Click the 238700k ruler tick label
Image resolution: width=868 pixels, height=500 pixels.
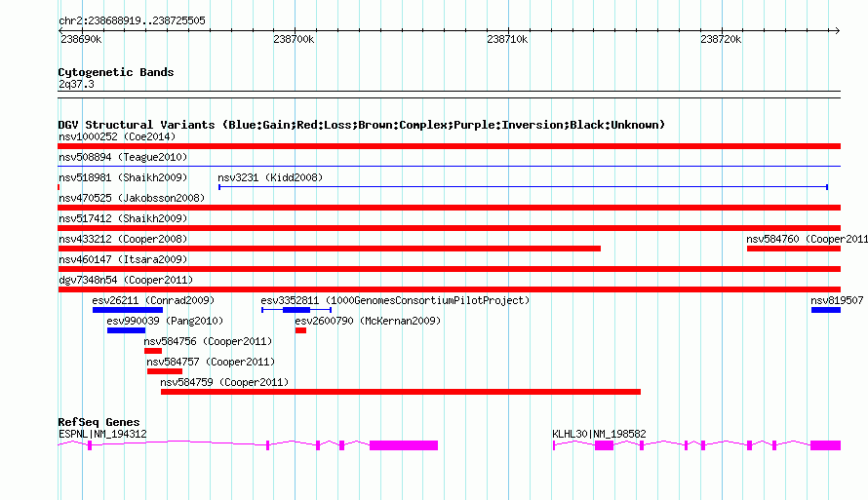tap(294, 39)
